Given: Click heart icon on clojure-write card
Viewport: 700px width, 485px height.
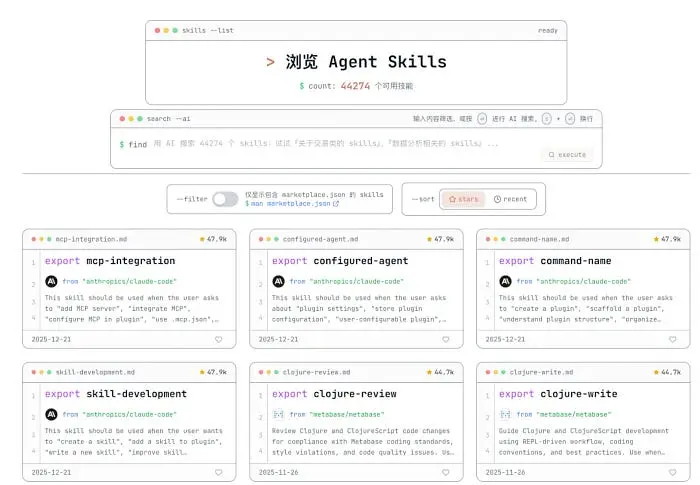Looking at the screenshot, I should point(673,472).
